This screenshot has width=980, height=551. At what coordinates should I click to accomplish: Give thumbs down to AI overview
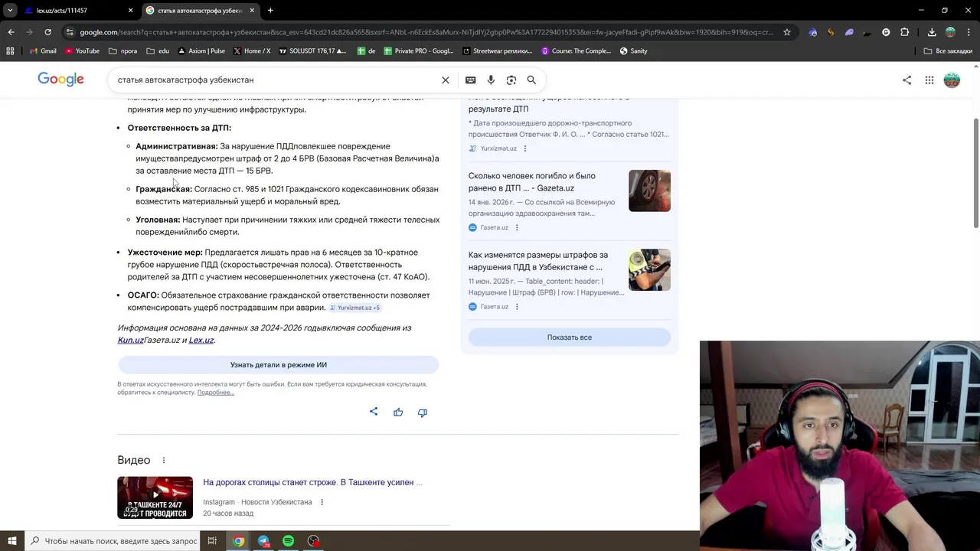[x=423, y=412]
